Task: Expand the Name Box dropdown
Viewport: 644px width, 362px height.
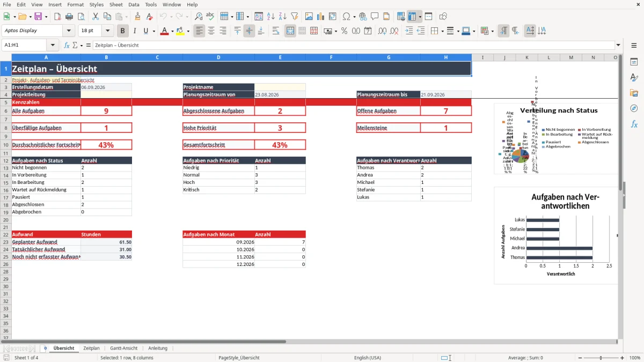Action: [53, 46]
